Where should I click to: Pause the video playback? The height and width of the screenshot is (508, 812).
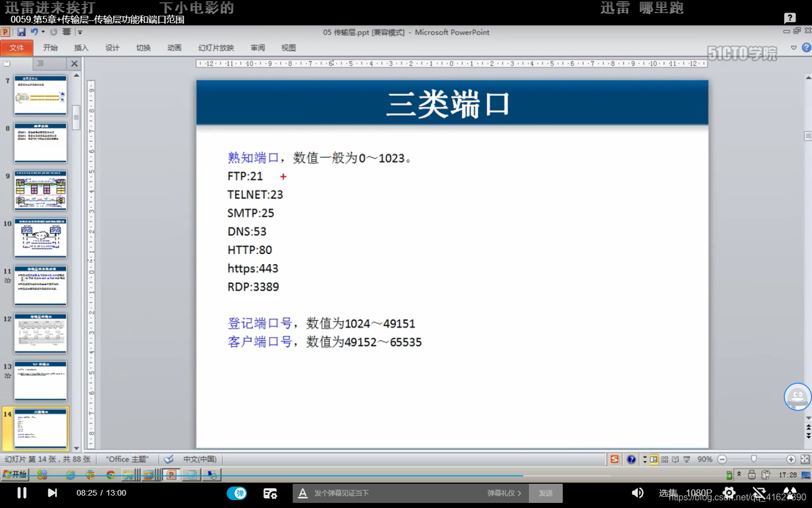21,493
